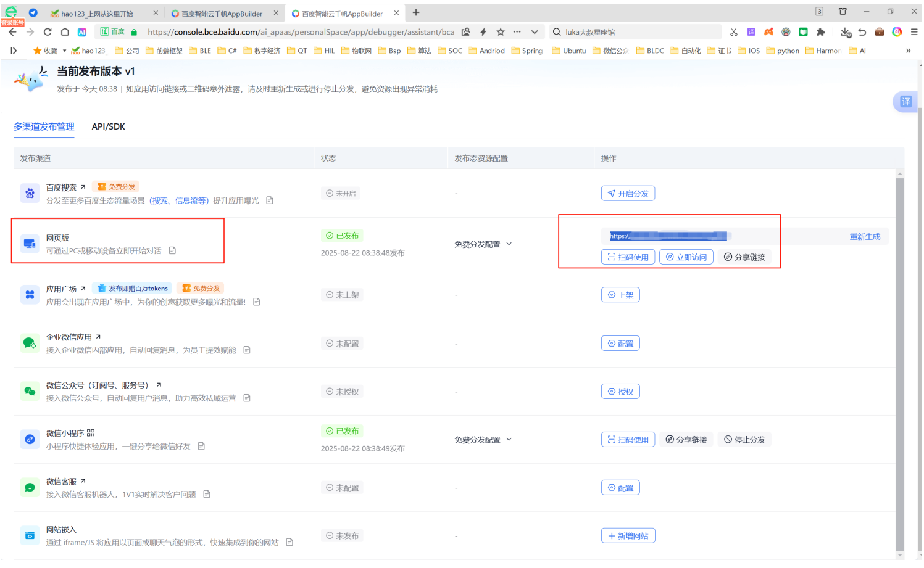Reload the current page

pos(48,32)
